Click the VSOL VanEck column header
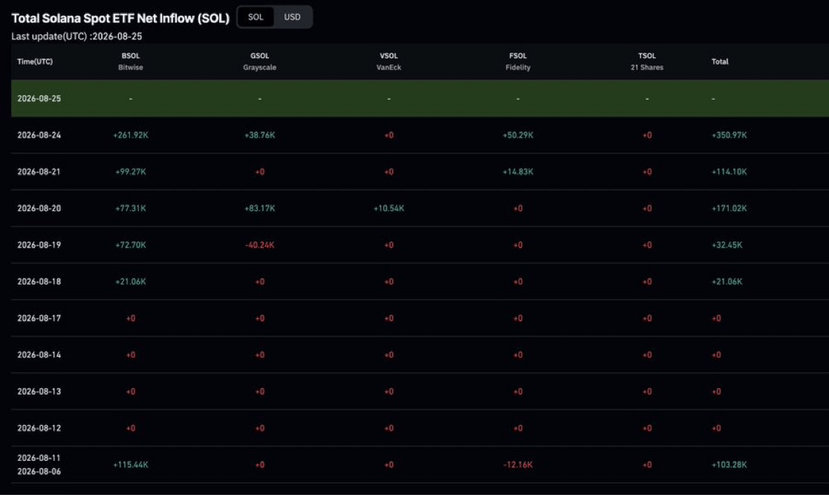 [389, 61]
